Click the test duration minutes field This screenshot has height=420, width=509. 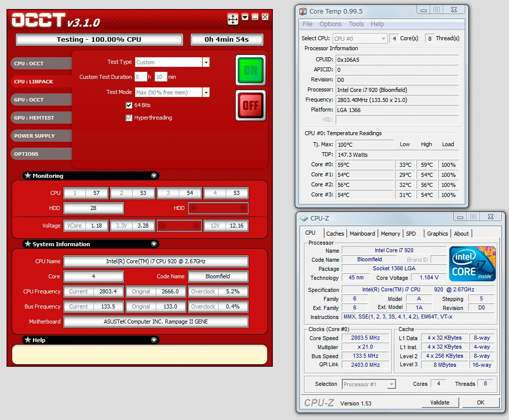(161, 77)
